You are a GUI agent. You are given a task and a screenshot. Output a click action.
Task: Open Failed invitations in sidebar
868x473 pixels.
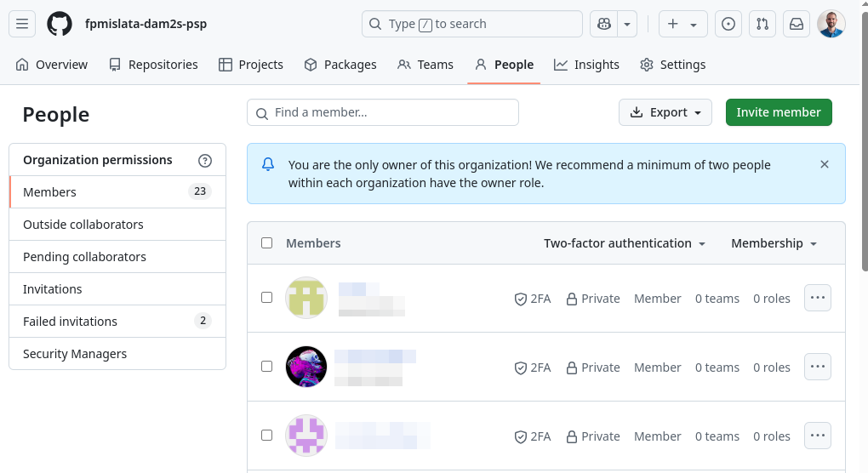(x=117, y=322)
